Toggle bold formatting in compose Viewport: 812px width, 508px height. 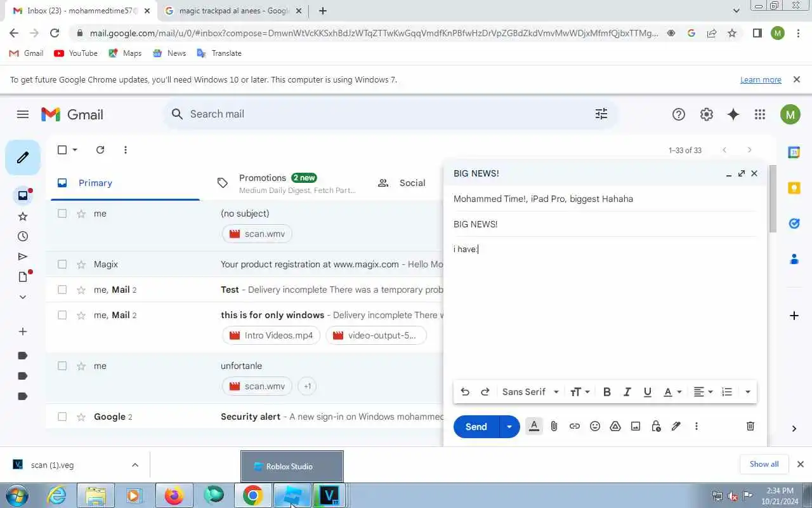[x=607, y=392]
